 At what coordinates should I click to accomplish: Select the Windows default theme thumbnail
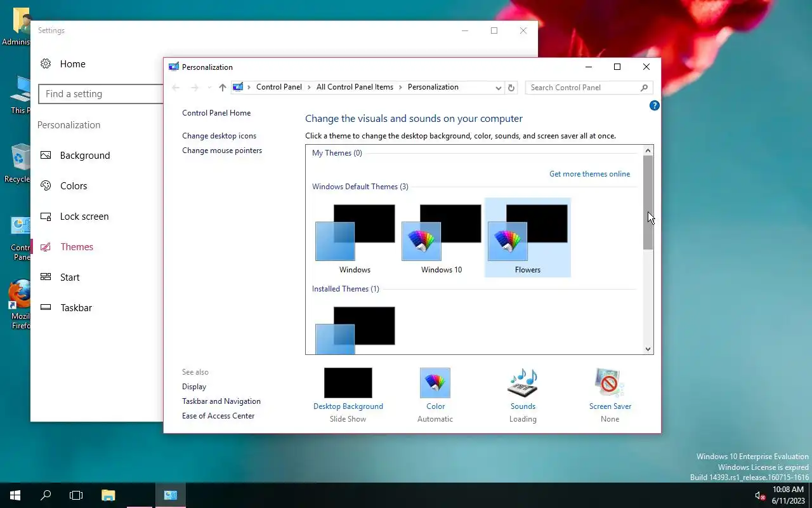[x=355, y=237]
